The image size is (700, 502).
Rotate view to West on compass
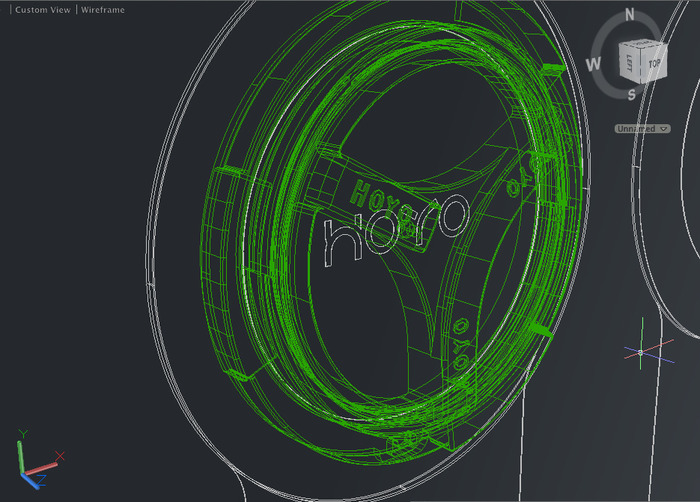pyautogui.click(x=593, y=64)
